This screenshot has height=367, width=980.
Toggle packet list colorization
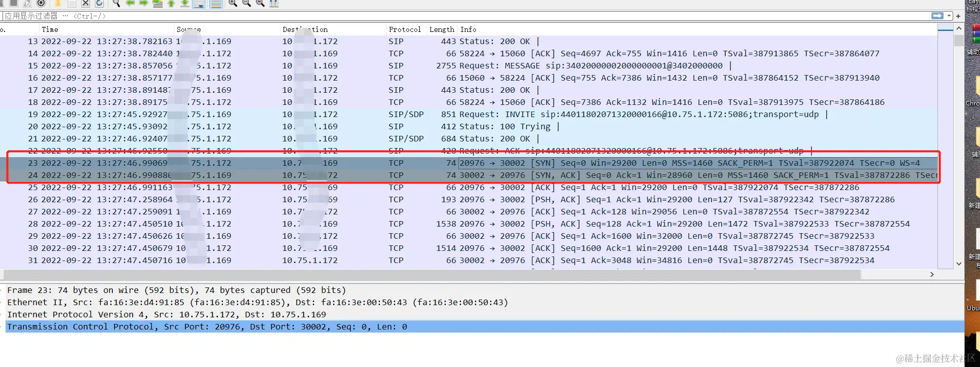pos(216,3)
